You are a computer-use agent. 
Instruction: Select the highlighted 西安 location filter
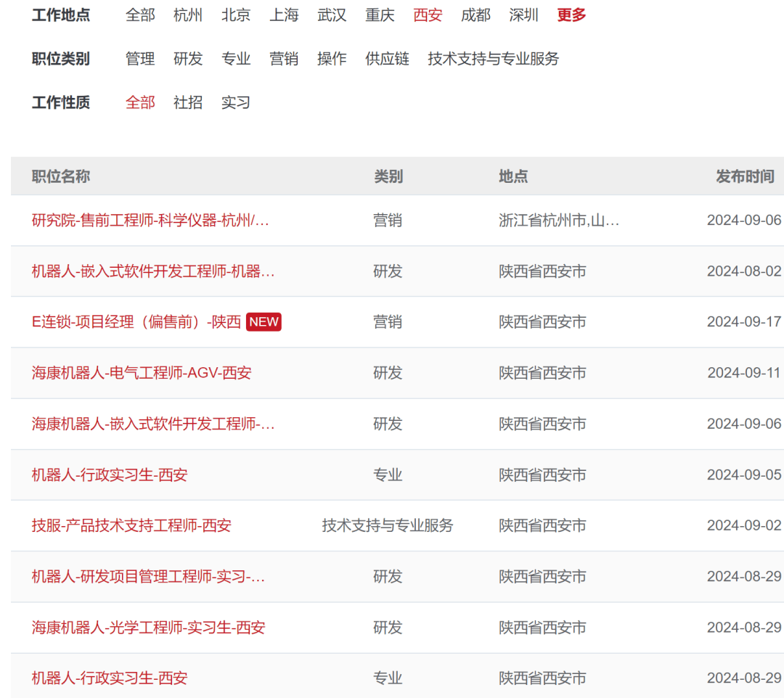(x=428, y=15)
